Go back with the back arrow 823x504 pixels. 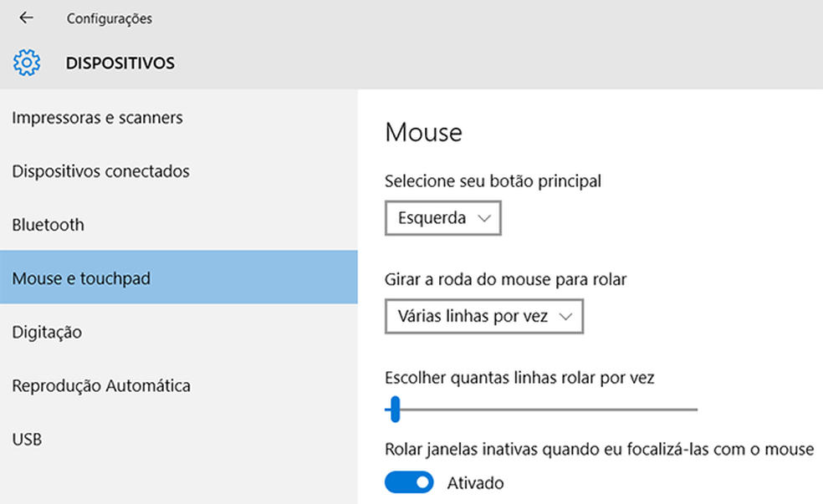[26, 18]
